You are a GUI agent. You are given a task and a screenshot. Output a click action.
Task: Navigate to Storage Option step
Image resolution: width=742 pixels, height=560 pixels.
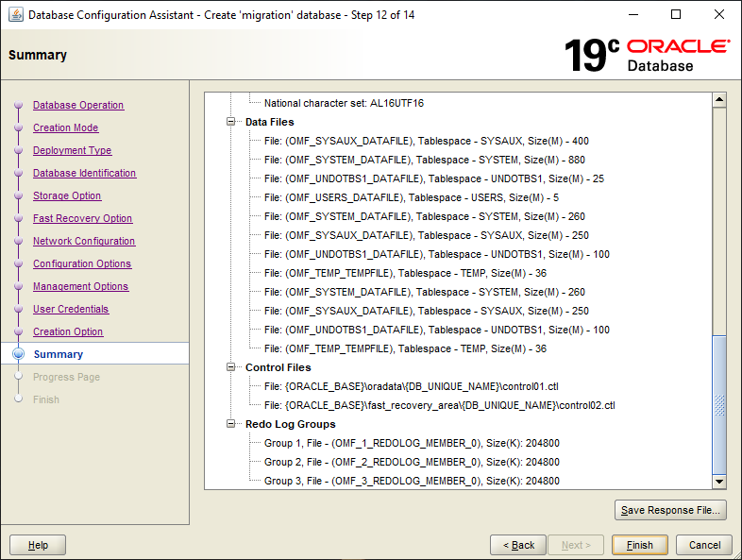(67, 195)
